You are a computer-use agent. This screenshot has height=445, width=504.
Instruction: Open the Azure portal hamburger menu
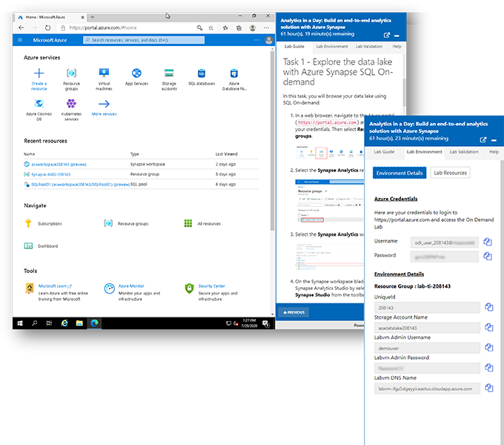pos(20,40)
